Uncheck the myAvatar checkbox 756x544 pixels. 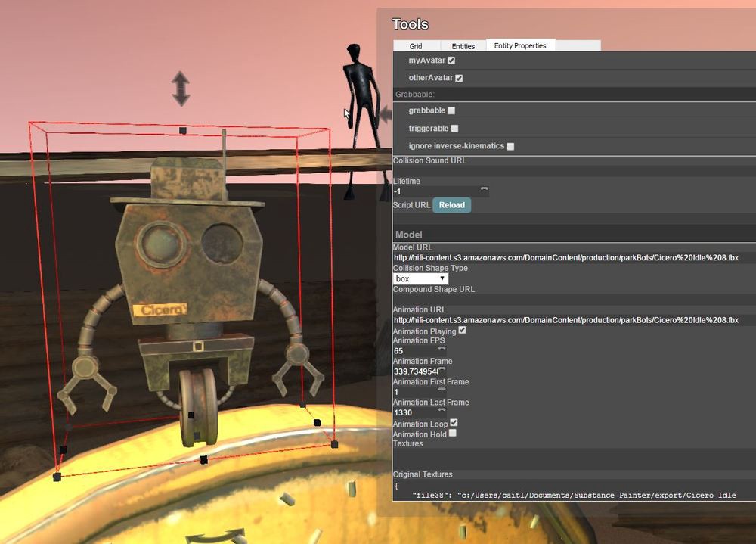(451, 61)
